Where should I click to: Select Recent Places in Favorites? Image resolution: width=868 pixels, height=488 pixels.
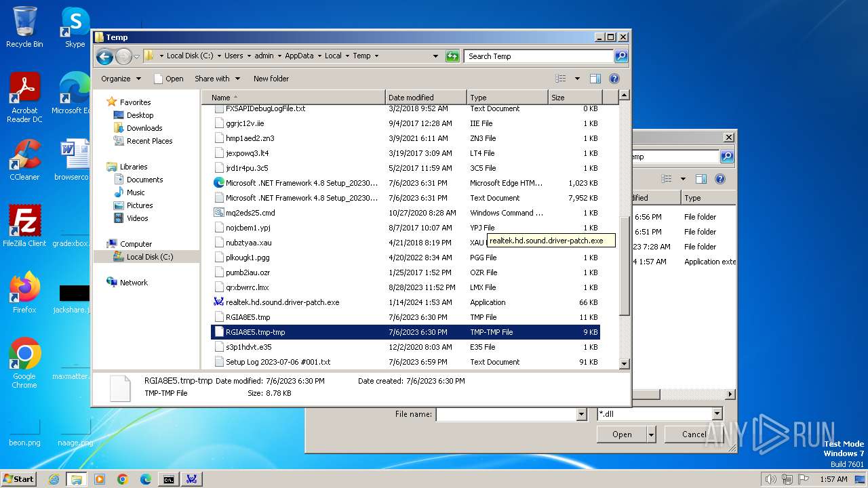tap(149, 141)
